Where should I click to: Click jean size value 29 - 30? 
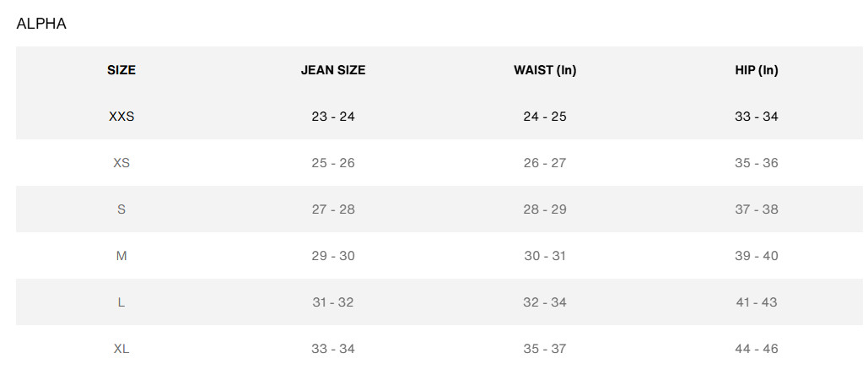tap(333, 256)
